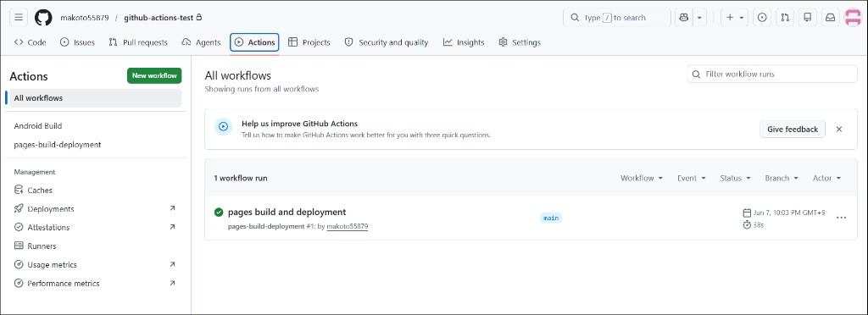Switch to the Projects tab
This screenshot has height=315, width=868.
pyautogui.click(x=309, y=42)
